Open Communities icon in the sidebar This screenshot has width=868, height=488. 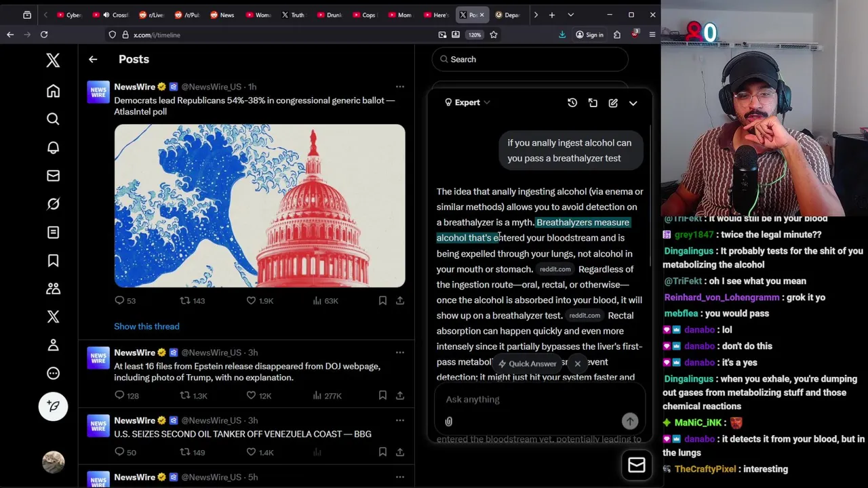[53, 289]
